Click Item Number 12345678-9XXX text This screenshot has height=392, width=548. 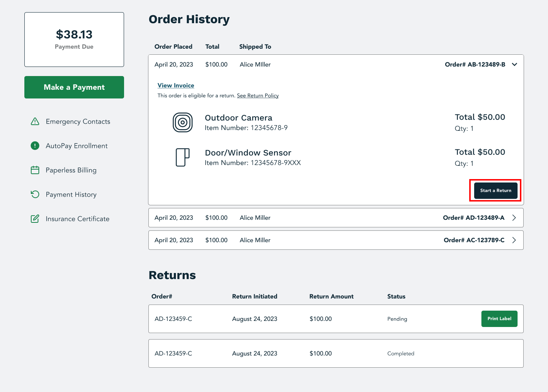click(x=253, y=163)
